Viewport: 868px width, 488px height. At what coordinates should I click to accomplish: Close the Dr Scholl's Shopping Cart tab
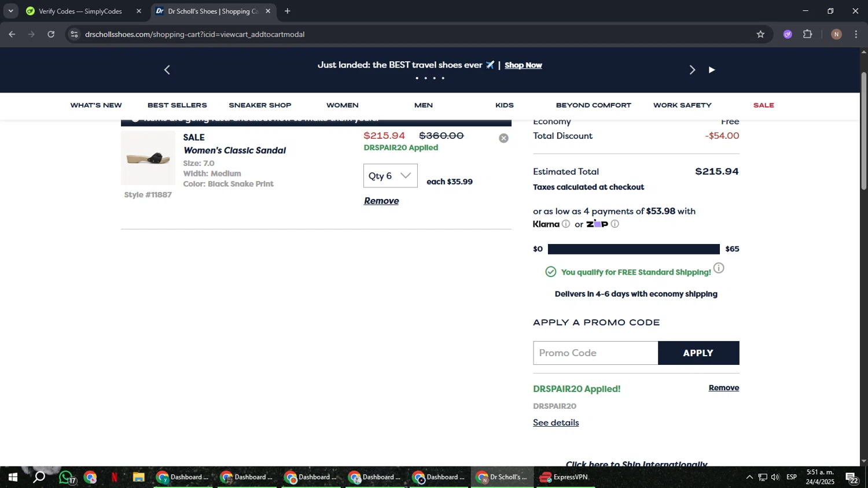tap(268, 11)
